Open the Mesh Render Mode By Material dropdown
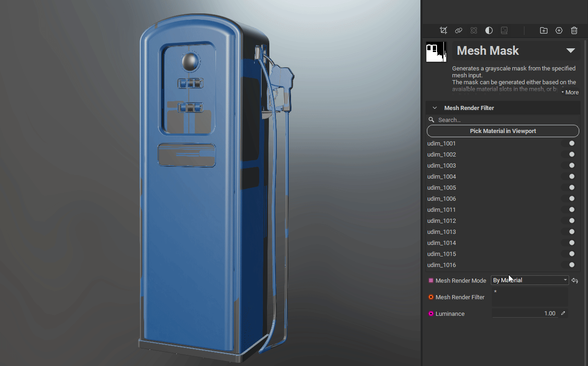The image size is (588, 366). (530, 280)
